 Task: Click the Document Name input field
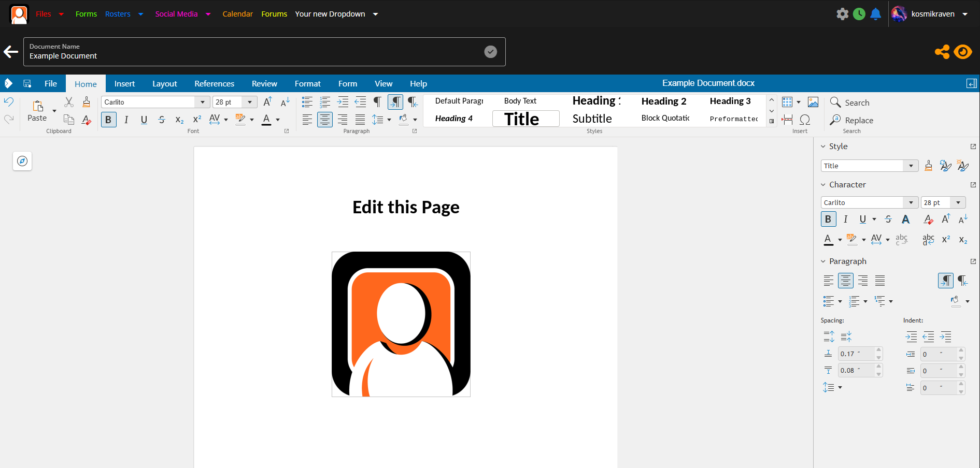207,56
